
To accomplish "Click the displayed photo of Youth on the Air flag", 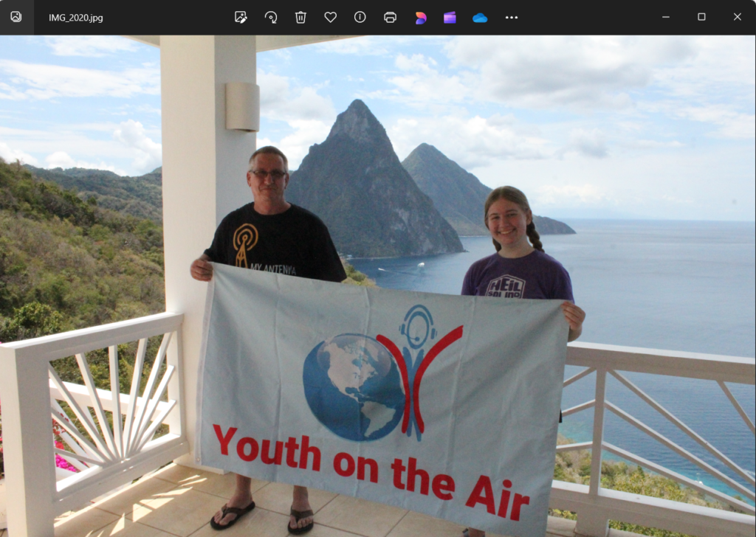I will [x=378, y=285].
